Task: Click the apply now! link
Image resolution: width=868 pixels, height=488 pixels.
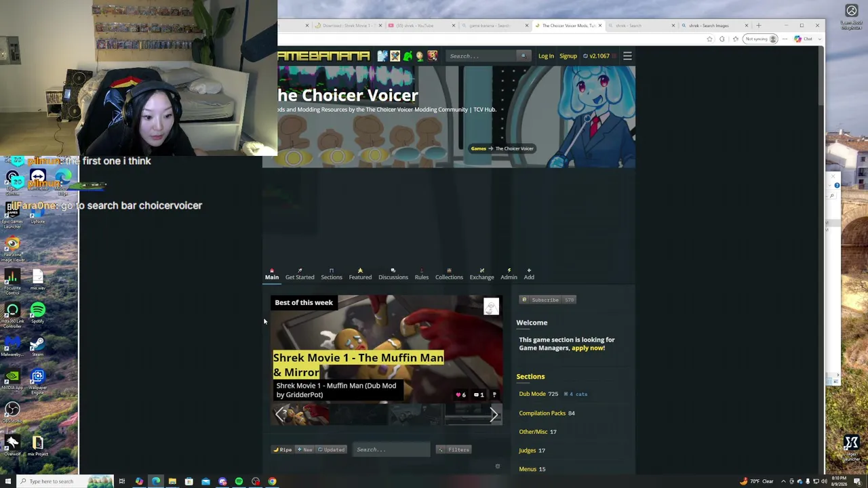Action: pyautogui.click(x=588, y=348)
